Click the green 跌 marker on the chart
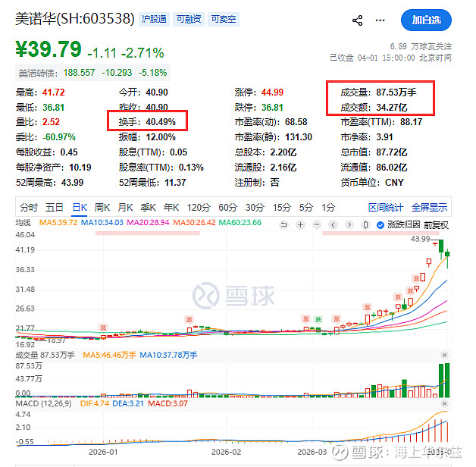Viewport: 476px width, 467px height. point(318,319)
